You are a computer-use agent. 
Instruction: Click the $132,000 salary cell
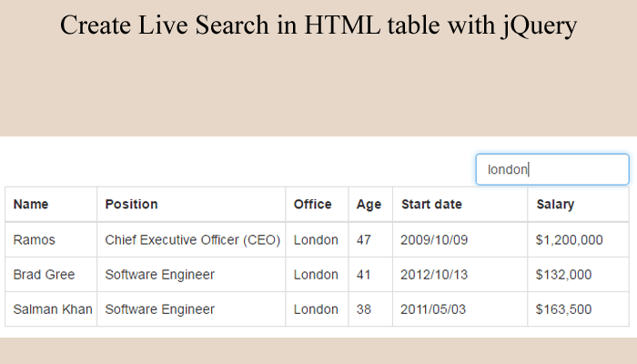(564, 275)
